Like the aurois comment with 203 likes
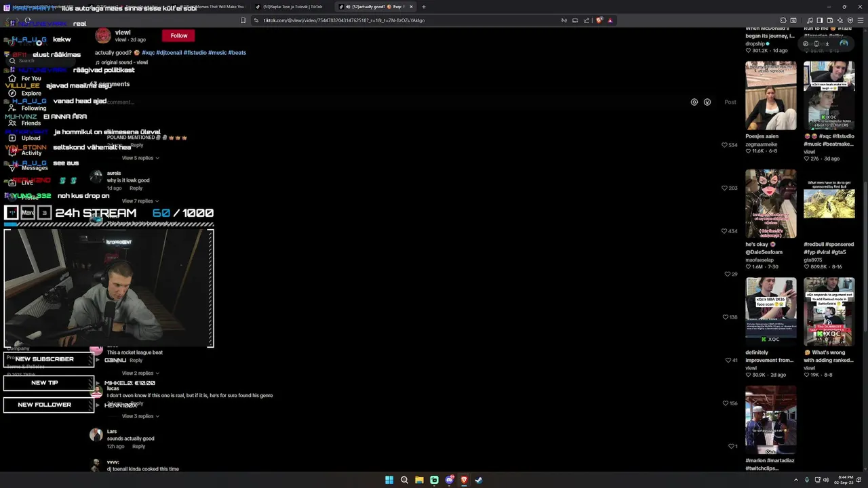The height and width of the screenshot is (488, 868). (725, 188)
